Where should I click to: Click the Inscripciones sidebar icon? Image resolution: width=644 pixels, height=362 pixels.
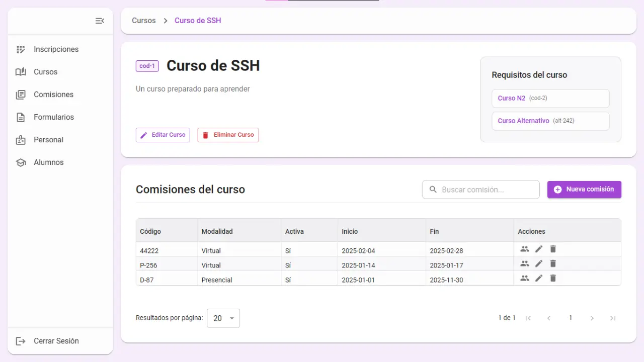point(21,49)
